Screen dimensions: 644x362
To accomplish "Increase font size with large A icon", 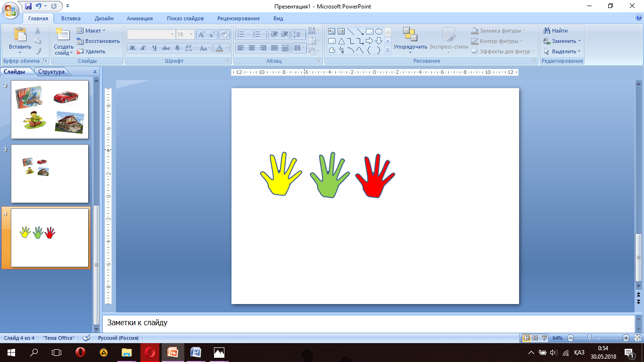I will click(x=201, y=34).
